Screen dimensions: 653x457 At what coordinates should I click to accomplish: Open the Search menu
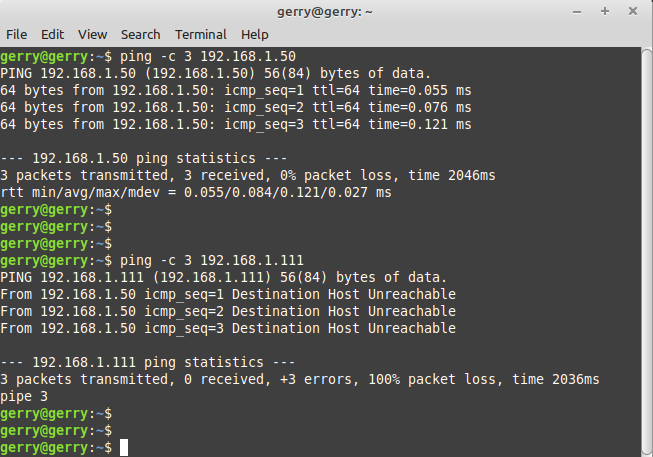pyautogui.click(x=140, y=34)
